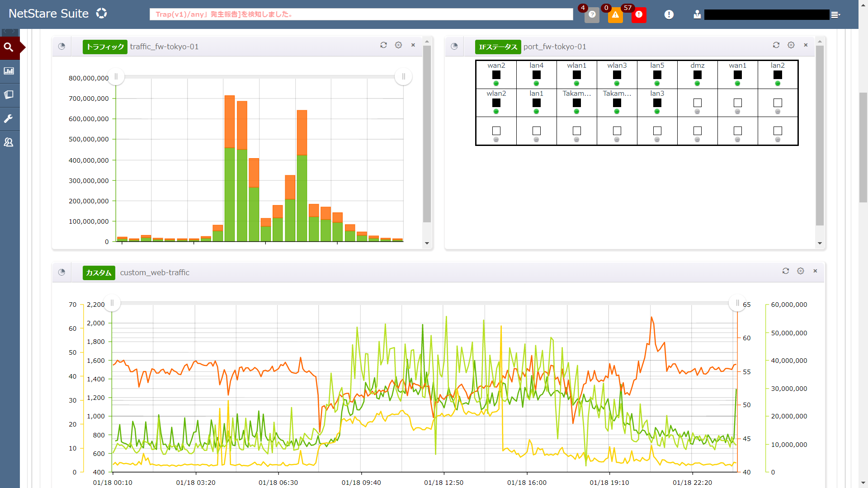Select the lan2 interface port
Viewport: 868px width, 488px height.
click(x=778, y=75)
